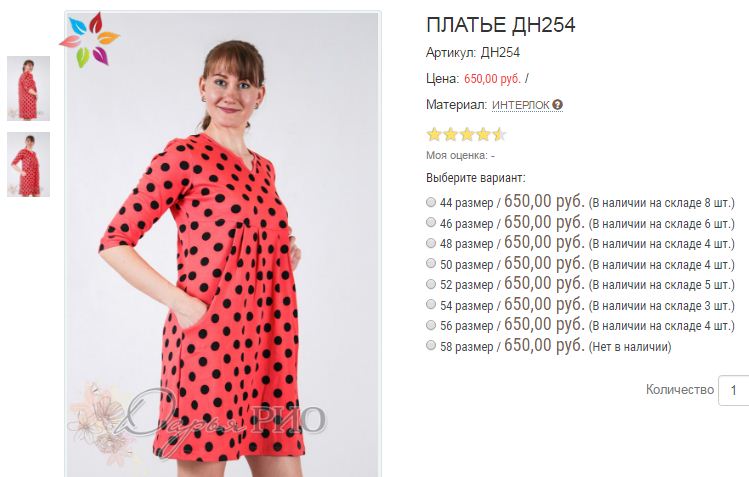Click the Количество quantity input field
Viewport: 749px width, 477px height.
(x=734, y=391)
